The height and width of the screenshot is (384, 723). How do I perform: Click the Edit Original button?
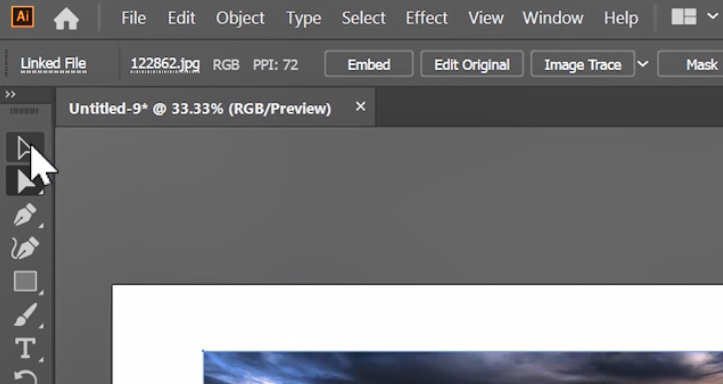coord(472,64)
